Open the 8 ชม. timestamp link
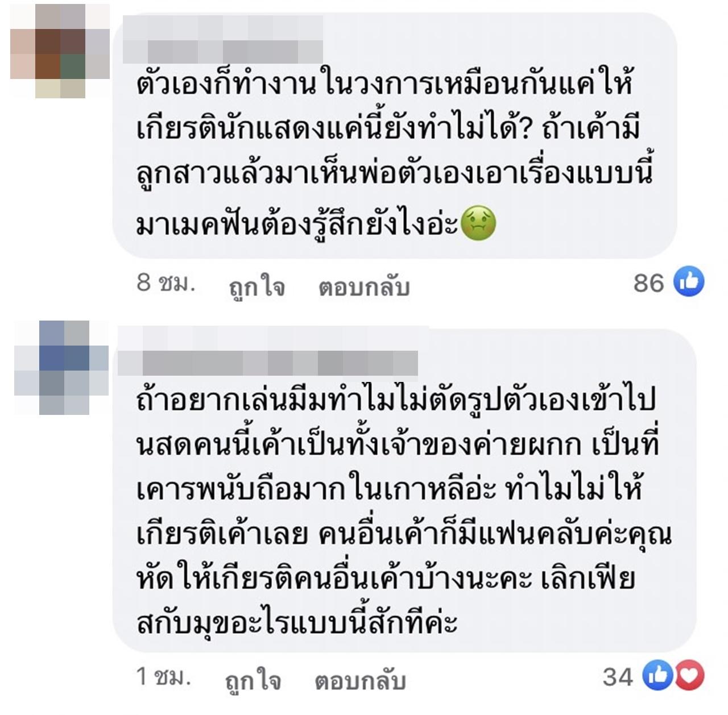The width and height of the screenshot is (728, 715). (166, 283)
